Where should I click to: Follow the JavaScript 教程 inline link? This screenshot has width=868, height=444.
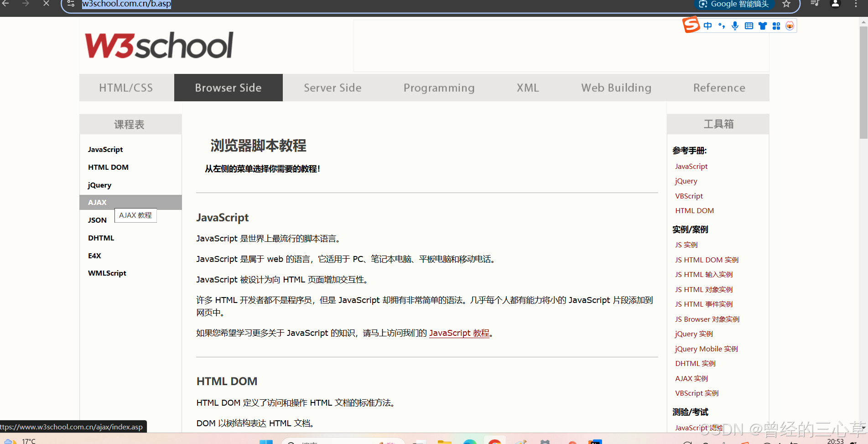(x=459, y=333)
